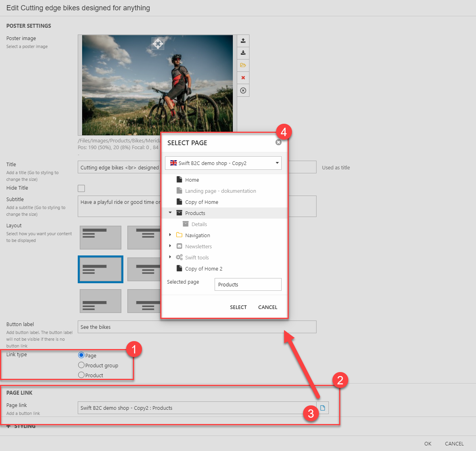Click the page picker icon for Page link
The width and height of the screenshot is (476, 451).
tap(322, 408)
